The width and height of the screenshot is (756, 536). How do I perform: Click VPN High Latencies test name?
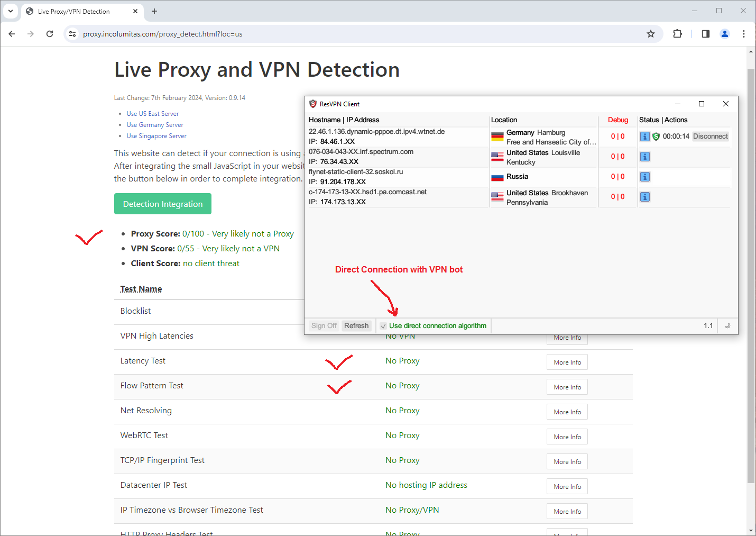coord(157,336)
